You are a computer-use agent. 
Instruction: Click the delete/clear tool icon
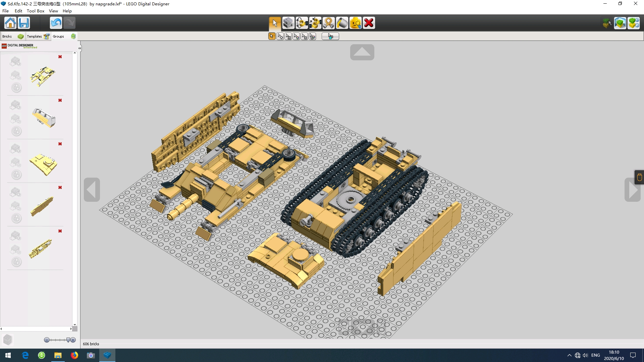click(x=369, y=22)
